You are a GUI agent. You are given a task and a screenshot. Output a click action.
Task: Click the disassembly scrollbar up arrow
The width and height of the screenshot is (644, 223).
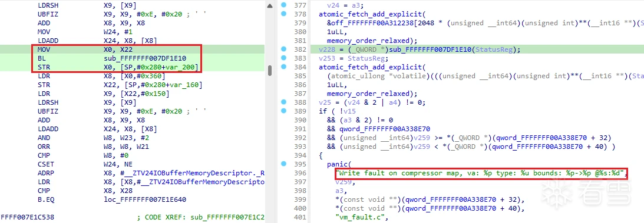click(x=269, y=6)
